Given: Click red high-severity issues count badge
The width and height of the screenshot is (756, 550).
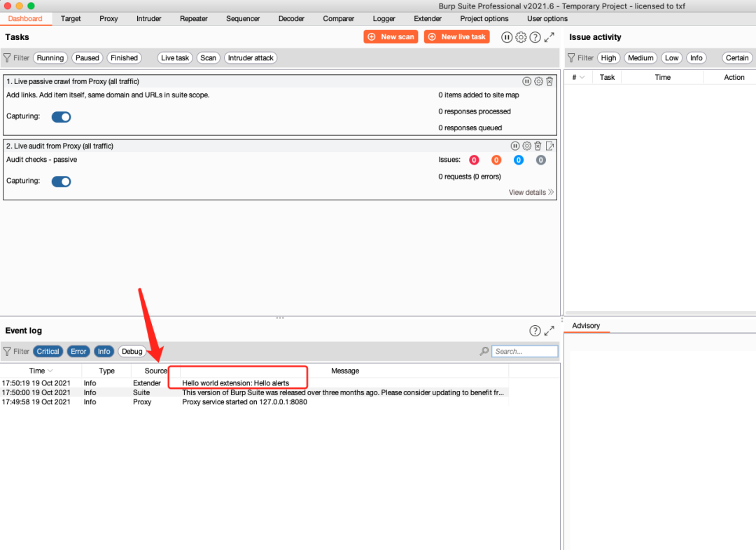Looking at the screenshot, I should coord(474,160).
